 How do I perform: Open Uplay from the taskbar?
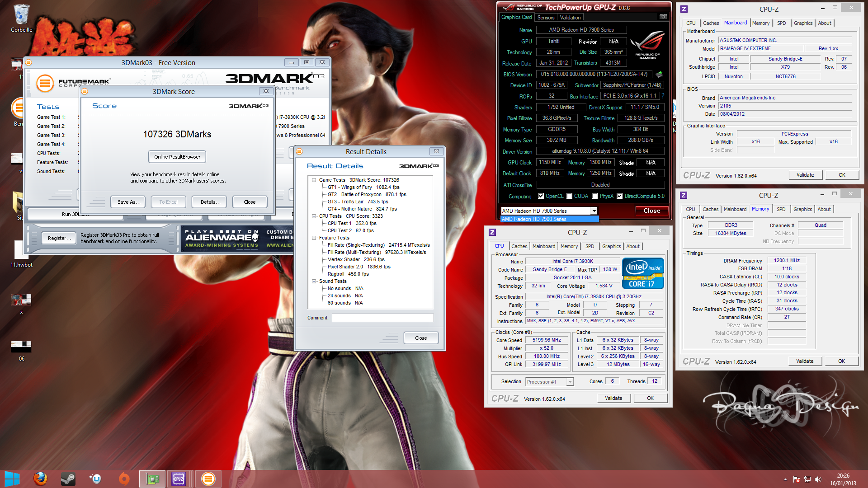(96, 479)
